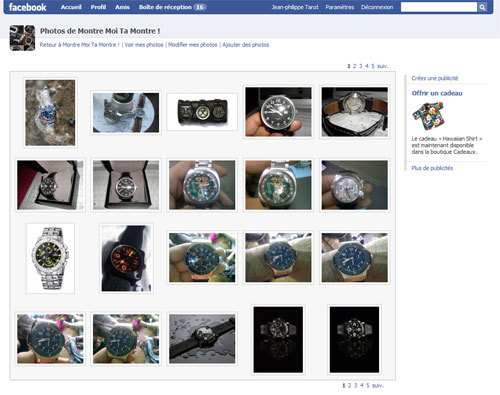Viewport: 500px width, 395px height.
Task: Open Jean-philippe Tarot profile link
Action: [x=295, y=7]
